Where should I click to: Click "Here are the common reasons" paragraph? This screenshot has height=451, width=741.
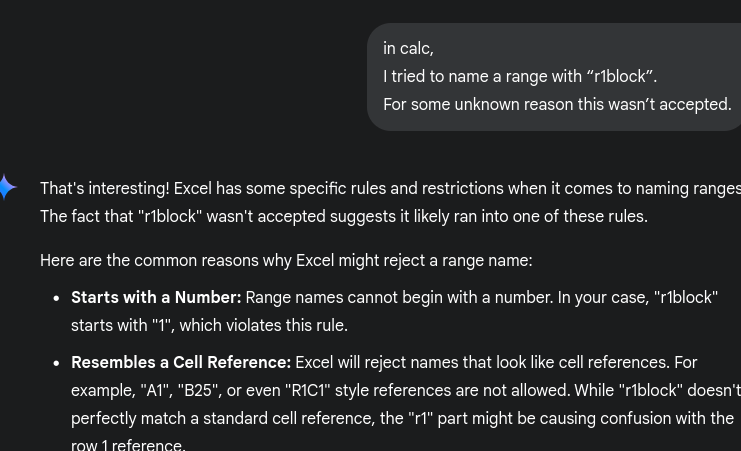coord(286,260)
